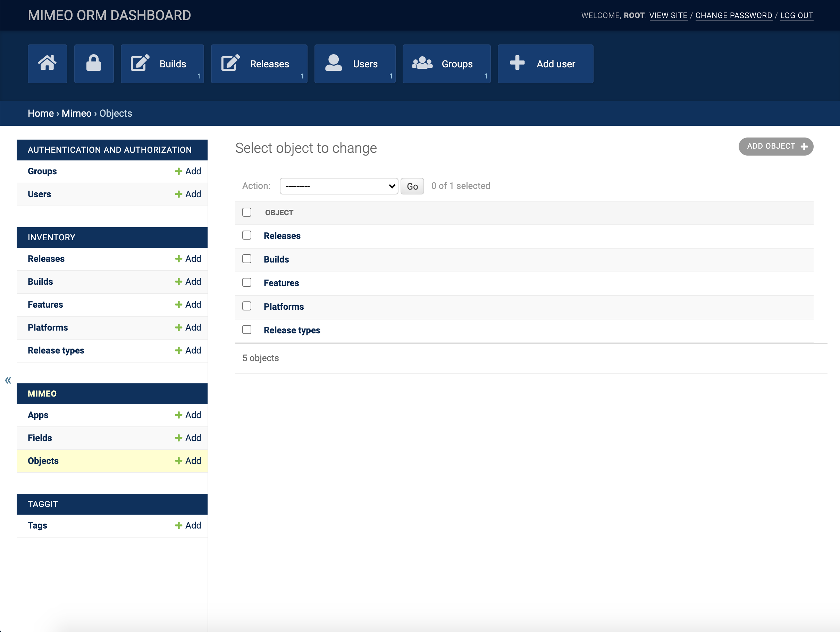
Task: Click the plus Add next to sidebar Releases
Action: (188, 259)
